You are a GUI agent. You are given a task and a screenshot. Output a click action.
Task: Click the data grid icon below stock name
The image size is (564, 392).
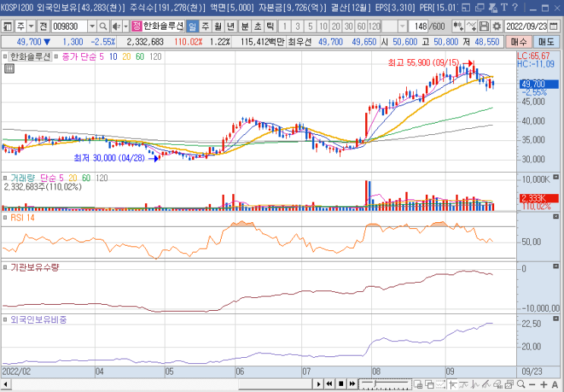[10, 68]
